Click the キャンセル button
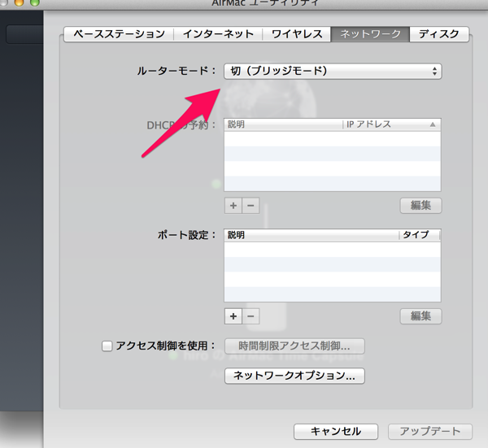This screenshot has height=448, width=488. coord(334,431)
